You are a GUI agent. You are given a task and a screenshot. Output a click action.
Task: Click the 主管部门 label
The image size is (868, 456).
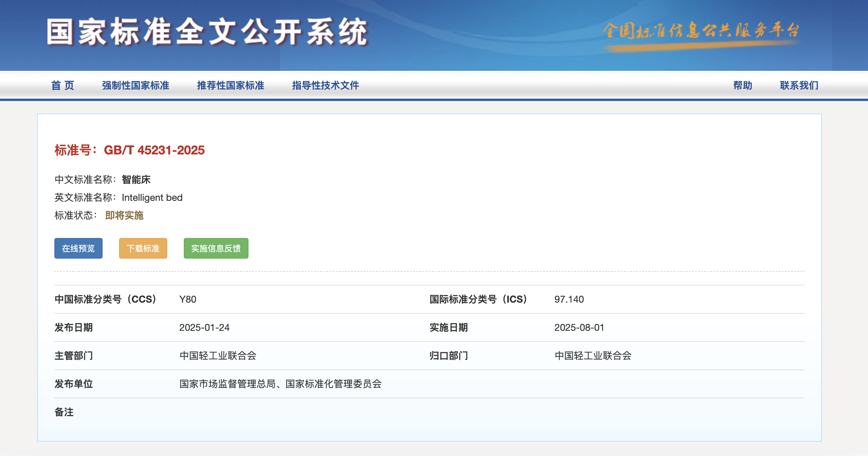74,356
